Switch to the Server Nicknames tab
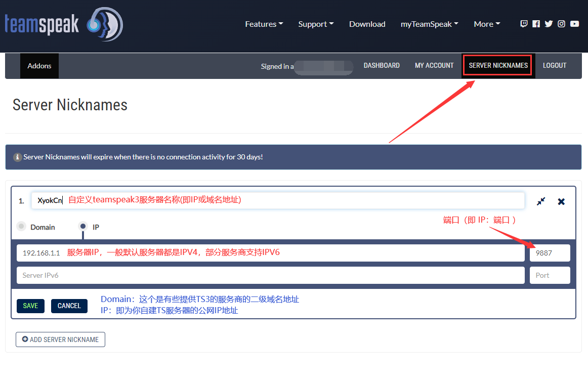The height and width of the screenshot is (383, 588). 498,66
